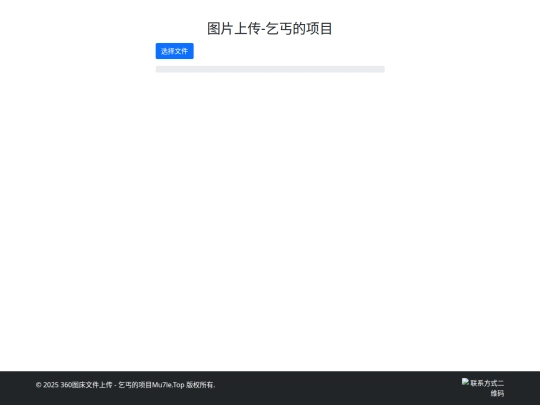Click the broken 联系方式二维码 image in footer
This screenshot has width=540, height=405.
point(483,388)
